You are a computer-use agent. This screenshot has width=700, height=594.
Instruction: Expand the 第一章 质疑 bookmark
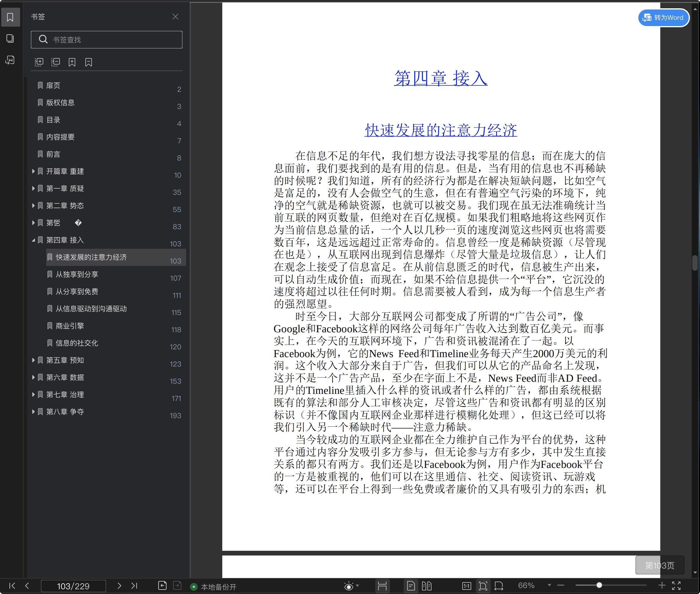[x=33, y=188]
